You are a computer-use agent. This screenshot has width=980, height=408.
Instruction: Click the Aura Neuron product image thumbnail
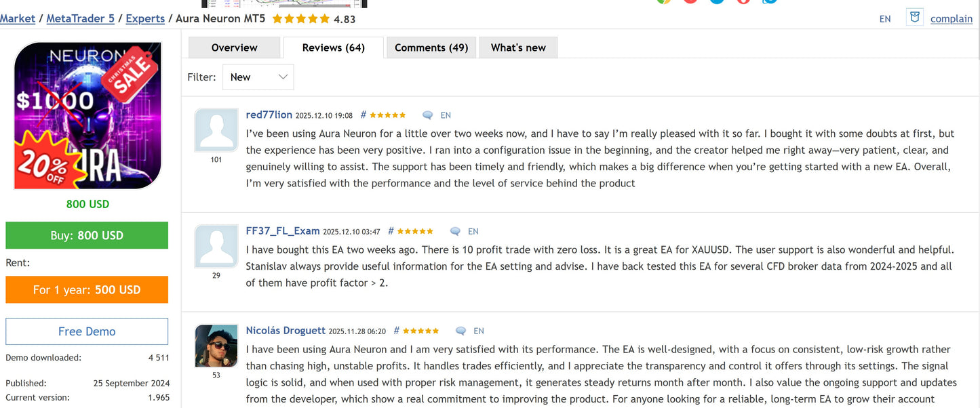87,116
